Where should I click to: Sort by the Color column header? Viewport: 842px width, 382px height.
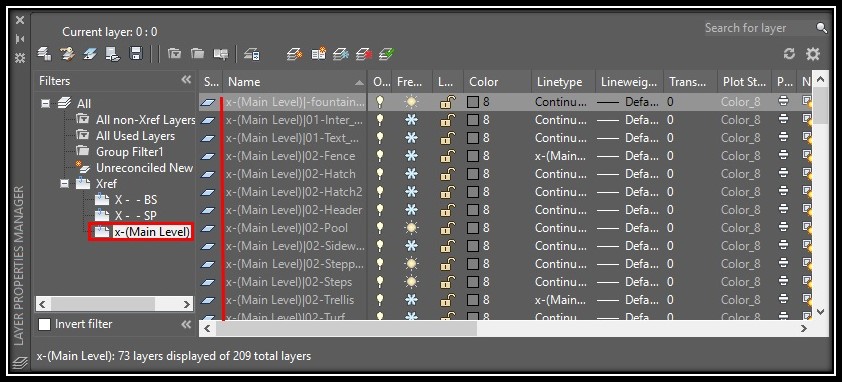[x=498, y=82]
